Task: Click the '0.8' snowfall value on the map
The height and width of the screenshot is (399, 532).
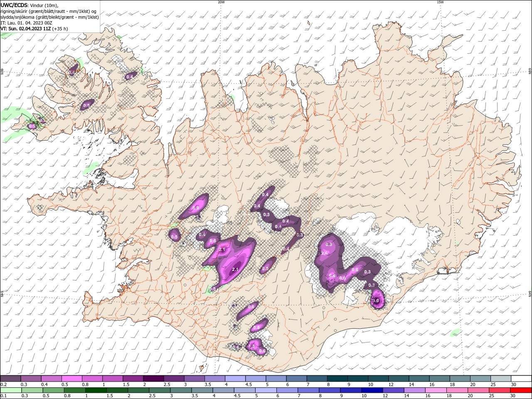Action: [x=256, y=328]
